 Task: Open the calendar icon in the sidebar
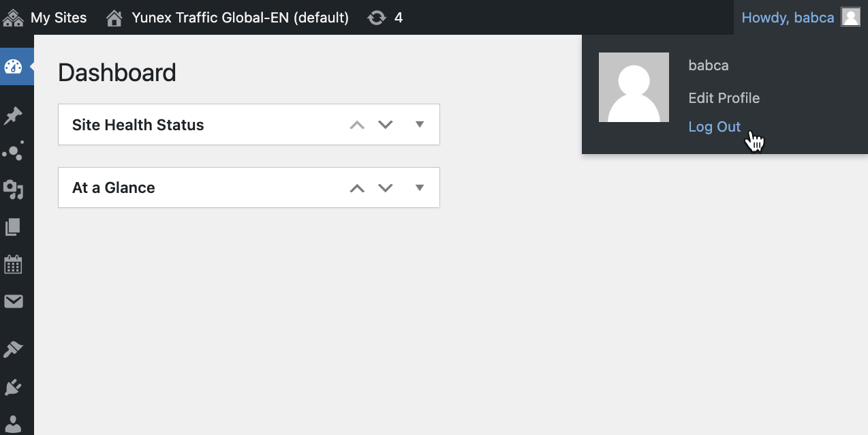click(13, 265)
